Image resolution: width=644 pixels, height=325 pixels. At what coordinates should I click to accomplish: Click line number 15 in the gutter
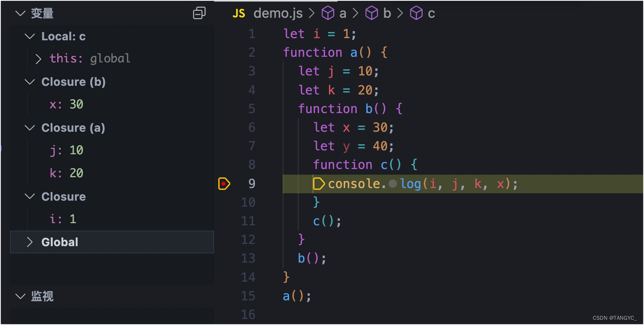click(248, 296)
